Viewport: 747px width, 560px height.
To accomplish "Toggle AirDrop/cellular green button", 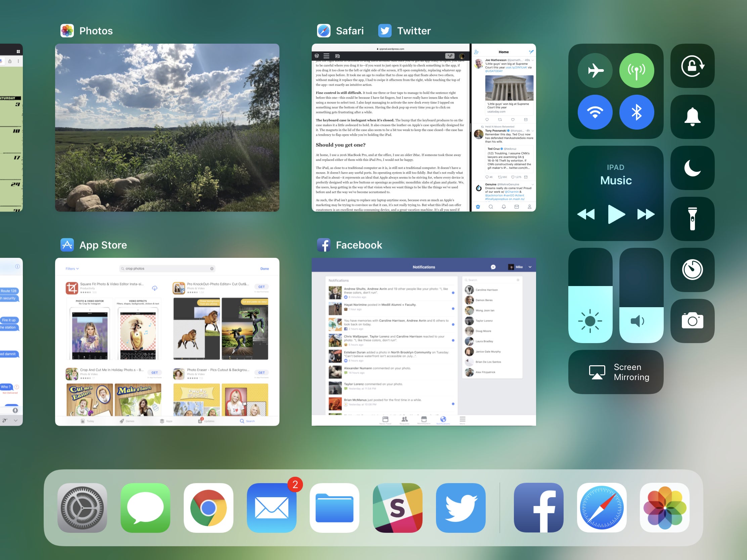I will pos(636,71).
